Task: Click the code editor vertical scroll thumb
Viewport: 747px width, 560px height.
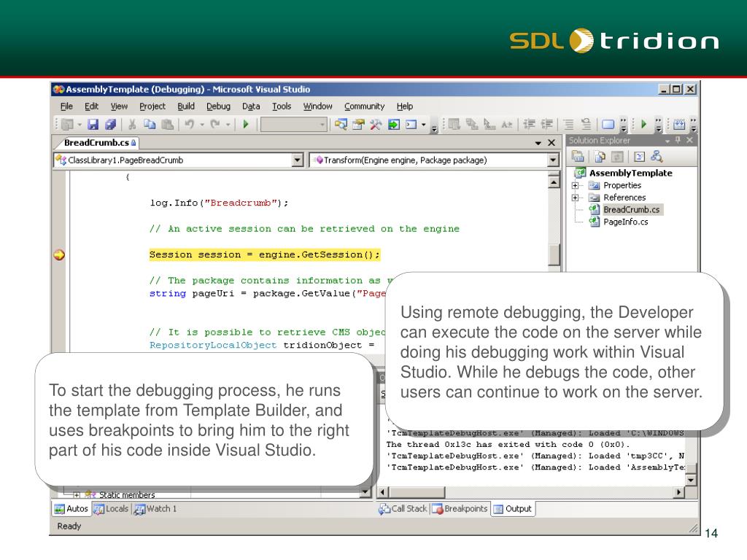Action: point(554,254)
